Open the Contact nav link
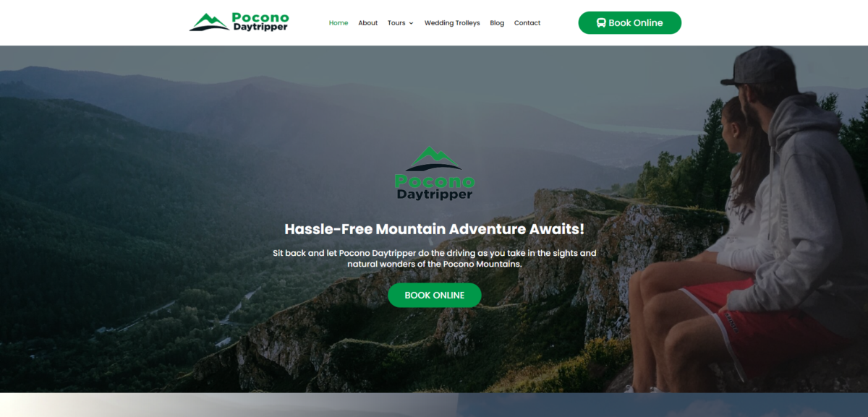Image resolution: width=868 pixels, height=417 pixels. click(x=527, y=23)
